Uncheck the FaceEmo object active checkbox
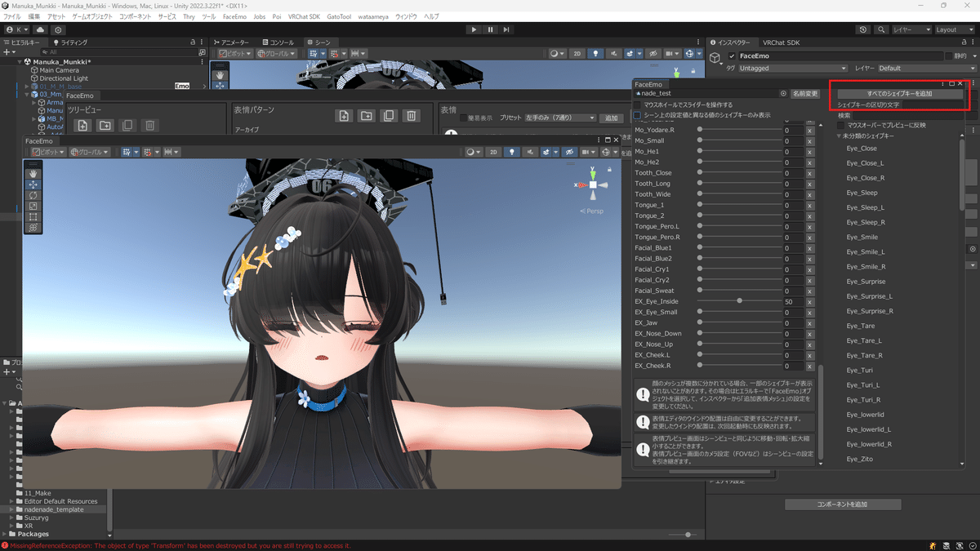The width and height of the screenshot is (980, 551). point(732,56)
